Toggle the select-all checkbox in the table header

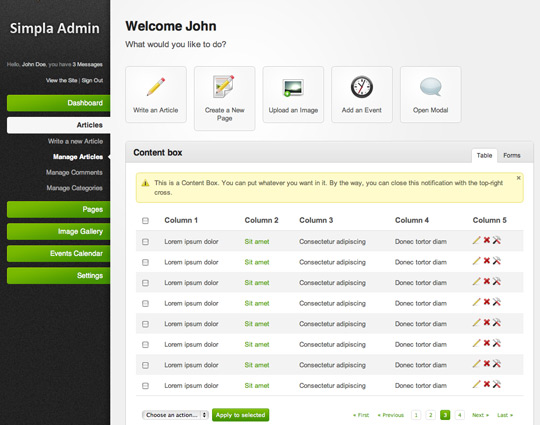pyautogui.click(x=145, y=221)
